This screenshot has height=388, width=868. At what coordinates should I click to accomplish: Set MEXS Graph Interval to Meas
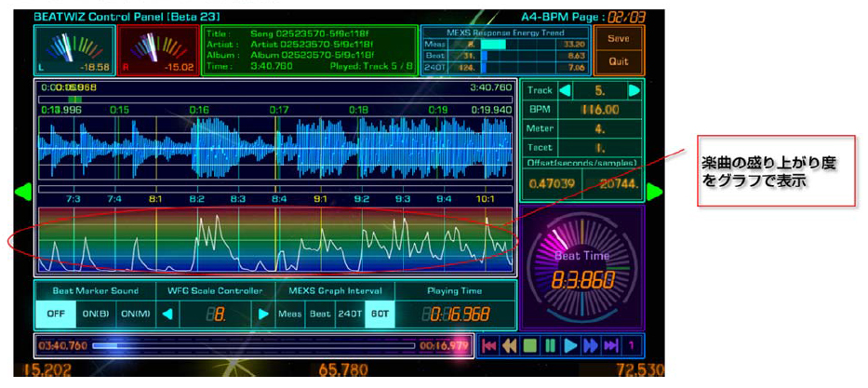290,314
